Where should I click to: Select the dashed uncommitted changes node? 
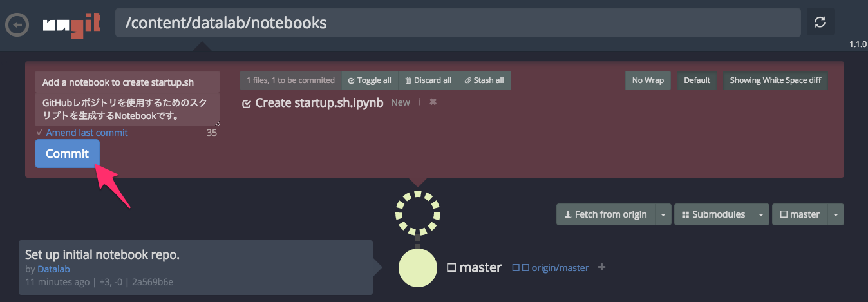click(x=418, y=213)
